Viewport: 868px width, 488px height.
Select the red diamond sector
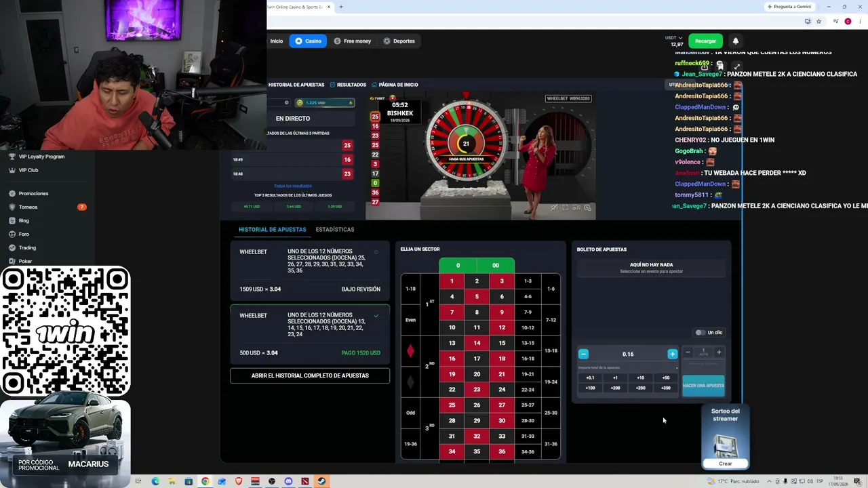(x=410, y=351)
